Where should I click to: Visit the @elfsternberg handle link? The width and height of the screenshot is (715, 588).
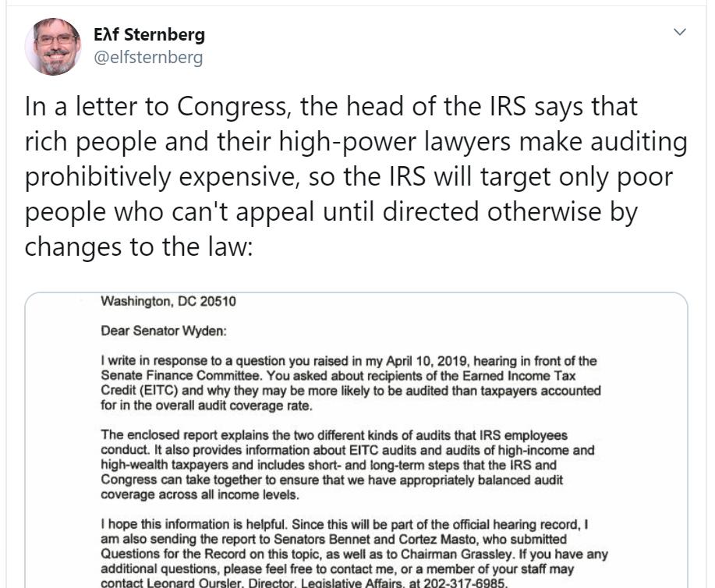[x=148, y=58]
